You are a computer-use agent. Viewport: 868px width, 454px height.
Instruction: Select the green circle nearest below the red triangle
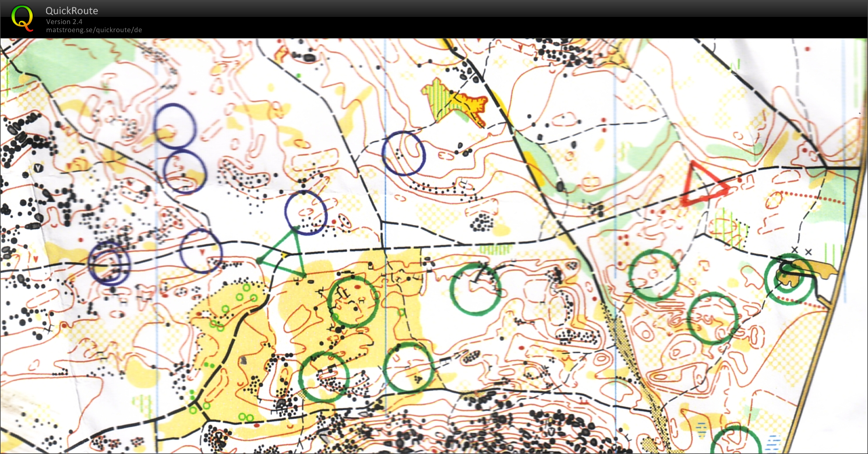pos(654,274)
